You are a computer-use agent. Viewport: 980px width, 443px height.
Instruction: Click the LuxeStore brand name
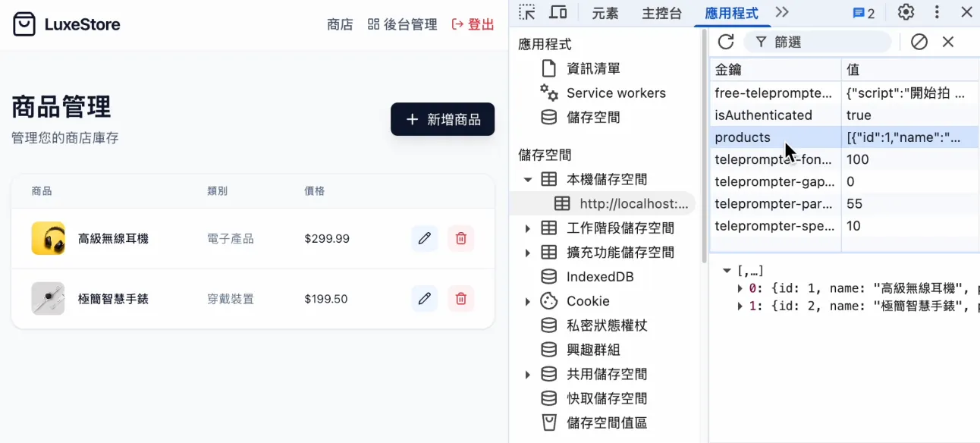click(x=82, y=24)
